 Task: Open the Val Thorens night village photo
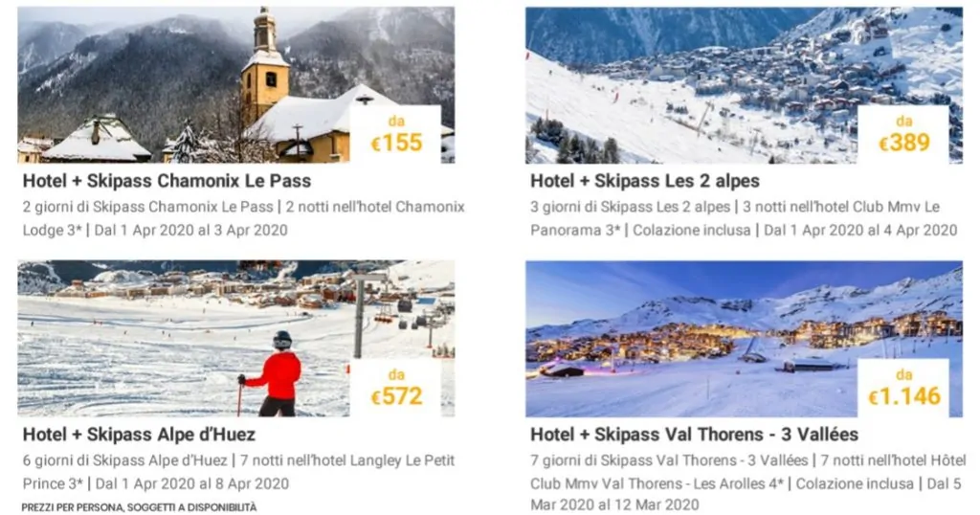pos(744,339)
